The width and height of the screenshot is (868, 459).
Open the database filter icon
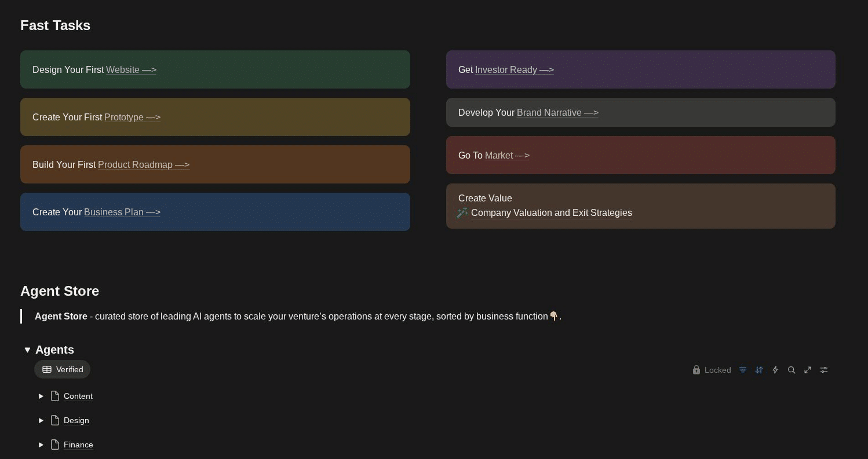click(x=743, y=370)
